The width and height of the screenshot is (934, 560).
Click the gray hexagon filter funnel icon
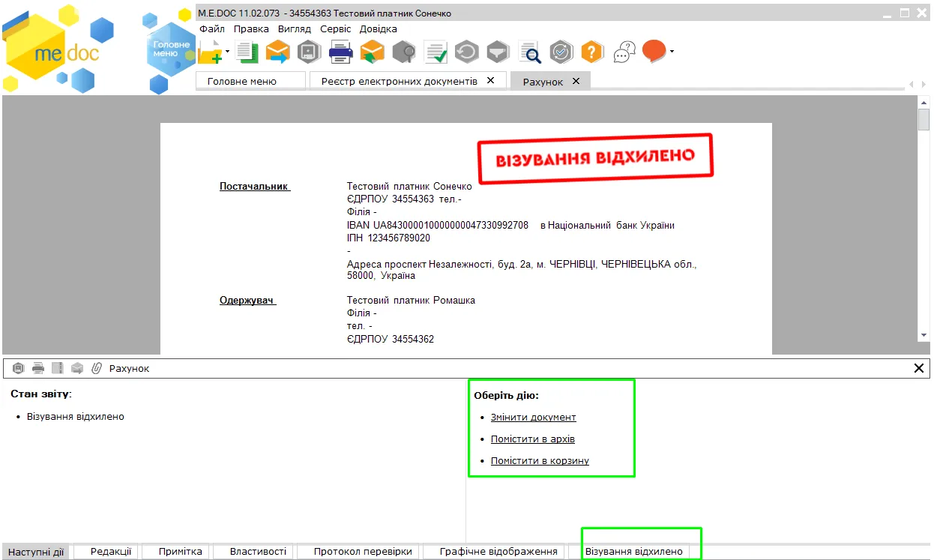(498, 52)
